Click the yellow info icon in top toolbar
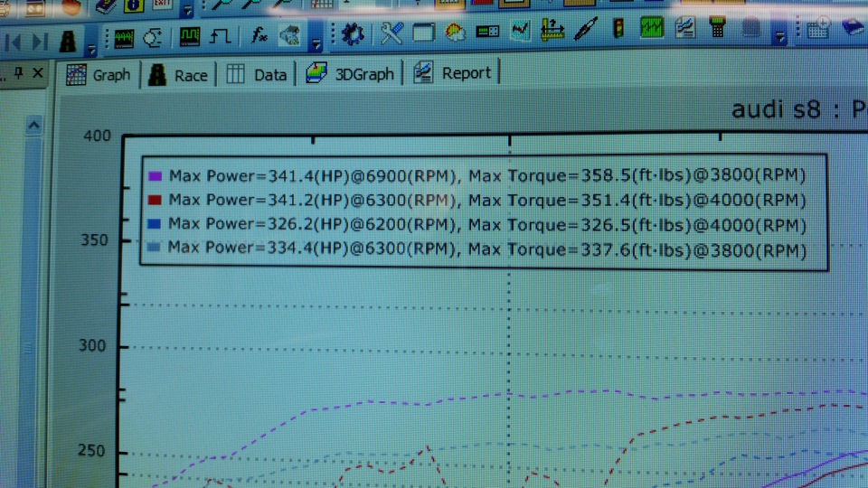The image size is (868, 488). 134,6
